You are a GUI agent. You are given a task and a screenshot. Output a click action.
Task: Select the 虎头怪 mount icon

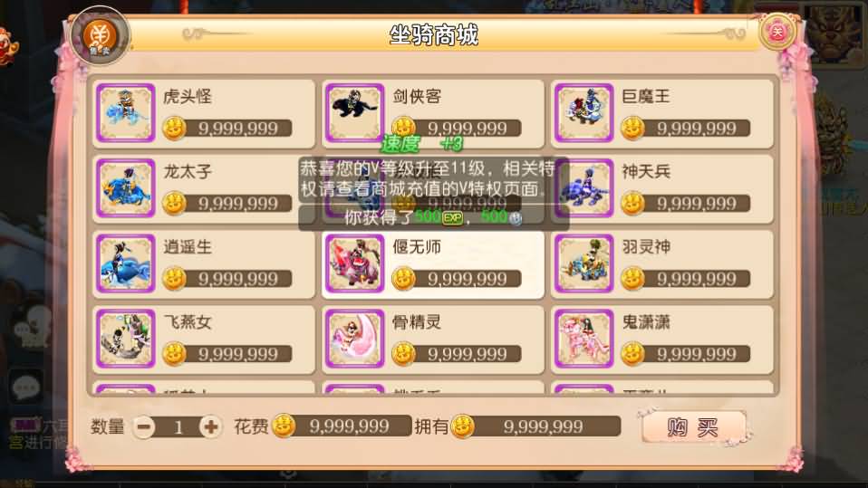(126, 113)
